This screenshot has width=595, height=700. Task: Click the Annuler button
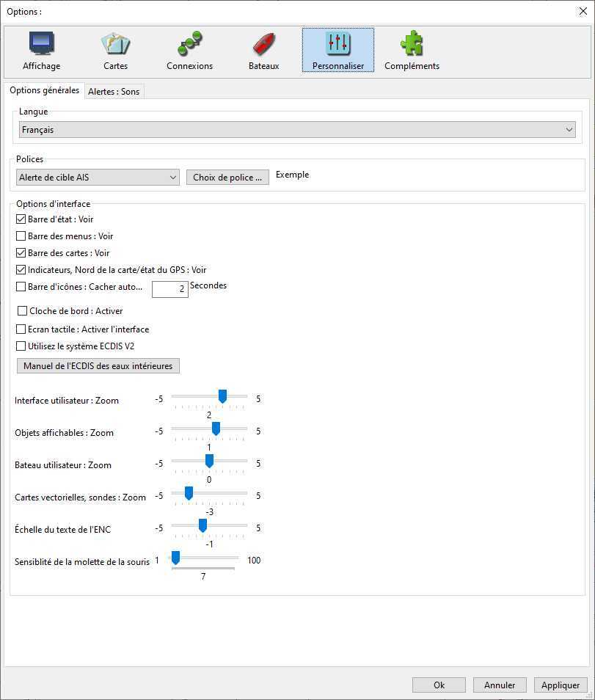tap(500, 685)
